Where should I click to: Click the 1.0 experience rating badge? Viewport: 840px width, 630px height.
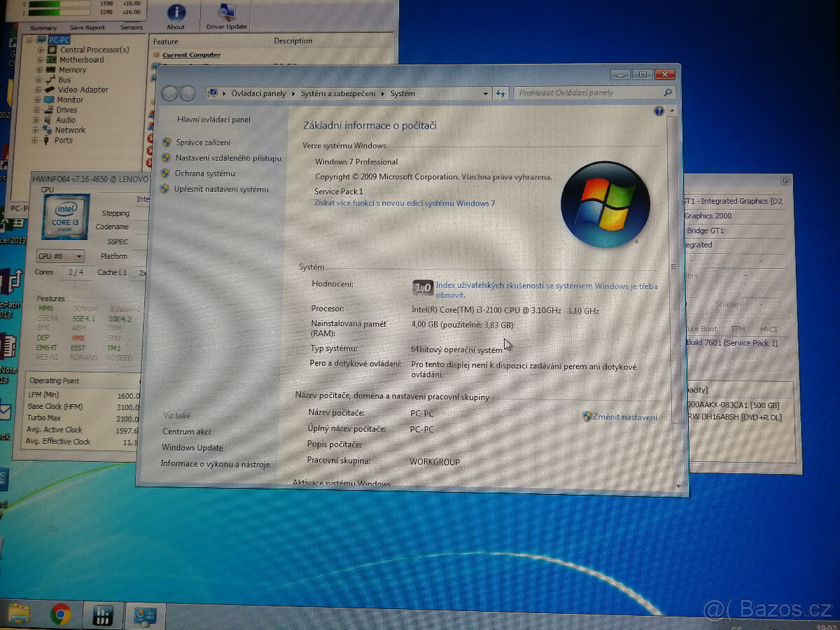(423, 288)
